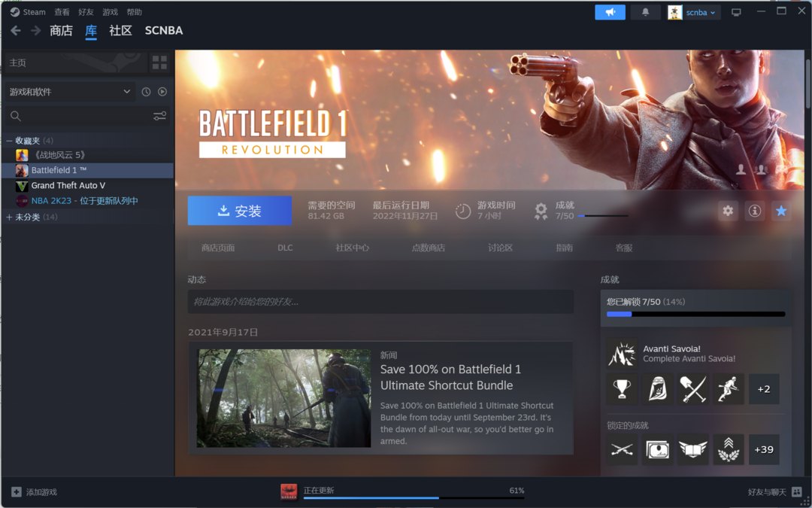
Task: Toggle the library grid view icon
Action: (159, 62)
